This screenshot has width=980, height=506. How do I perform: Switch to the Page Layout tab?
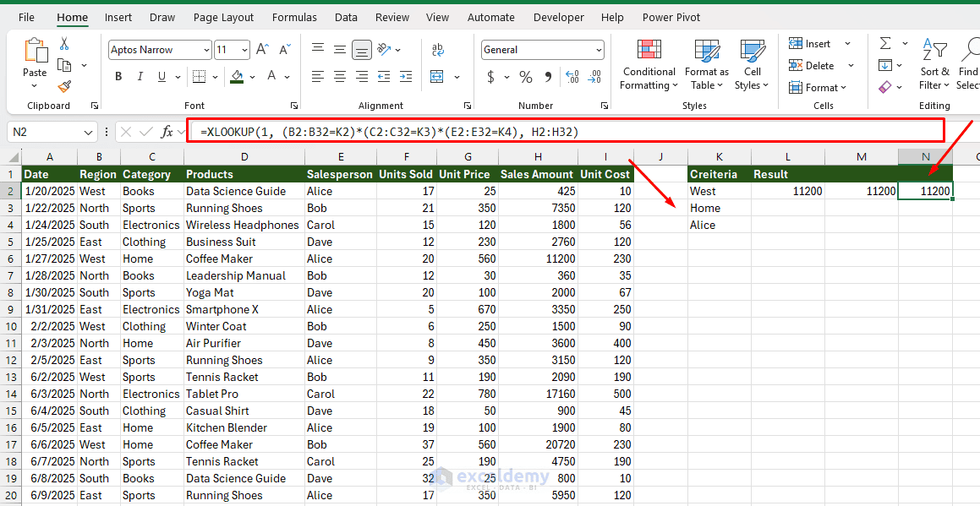point(224,18)
